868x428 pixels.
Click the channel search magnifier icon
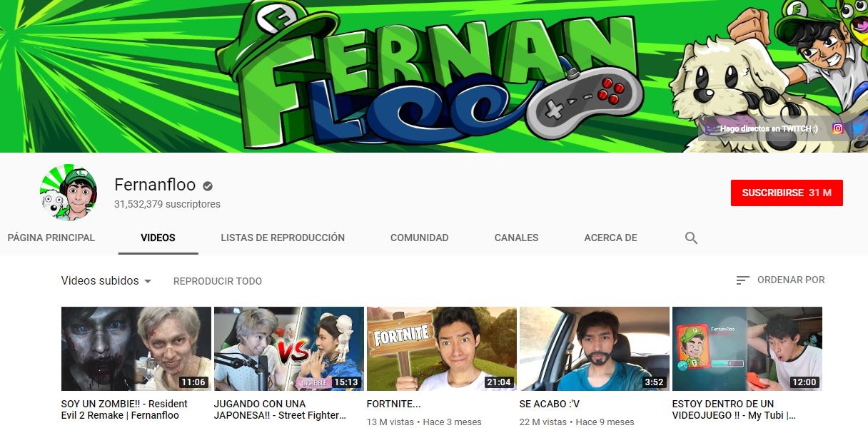[691, 238]
